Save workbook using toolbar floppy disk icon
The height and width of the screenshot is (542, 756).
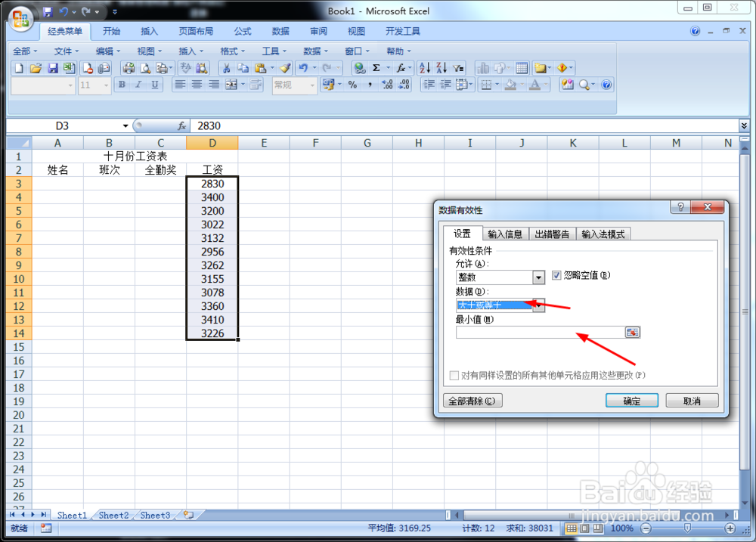pos(52,68)
